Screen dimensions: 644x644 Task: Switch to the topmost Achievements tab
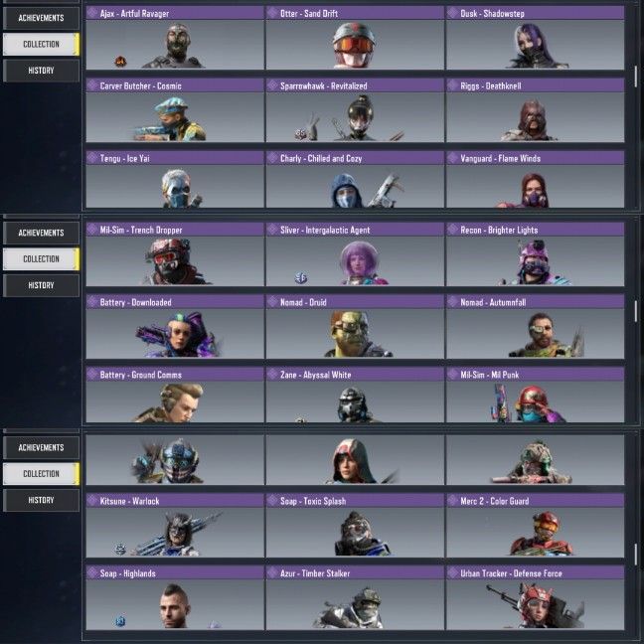(41, 18)
